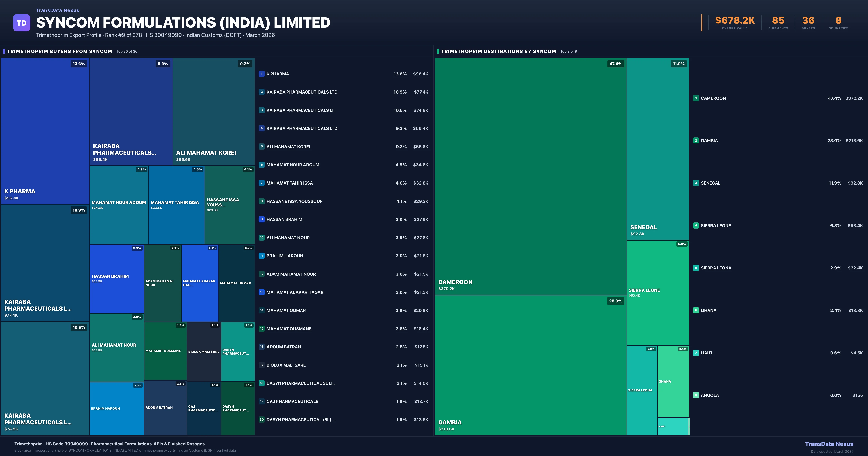868x456 pixels.
Task: Click rank 1 badge beside CAMEROON
Action: pos(696,98)
